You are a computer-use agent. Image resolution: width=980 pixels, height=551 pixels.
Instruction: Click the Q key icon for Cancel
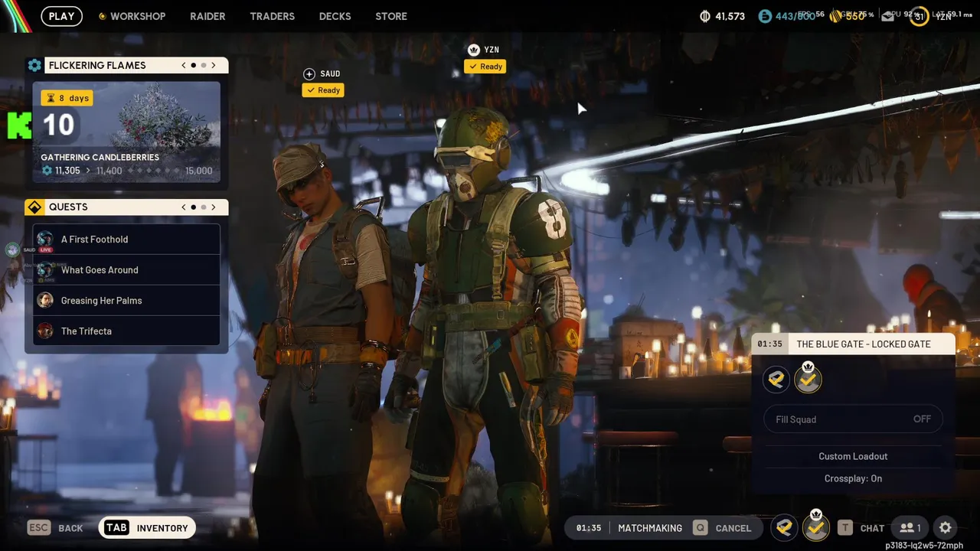(700, 528)
